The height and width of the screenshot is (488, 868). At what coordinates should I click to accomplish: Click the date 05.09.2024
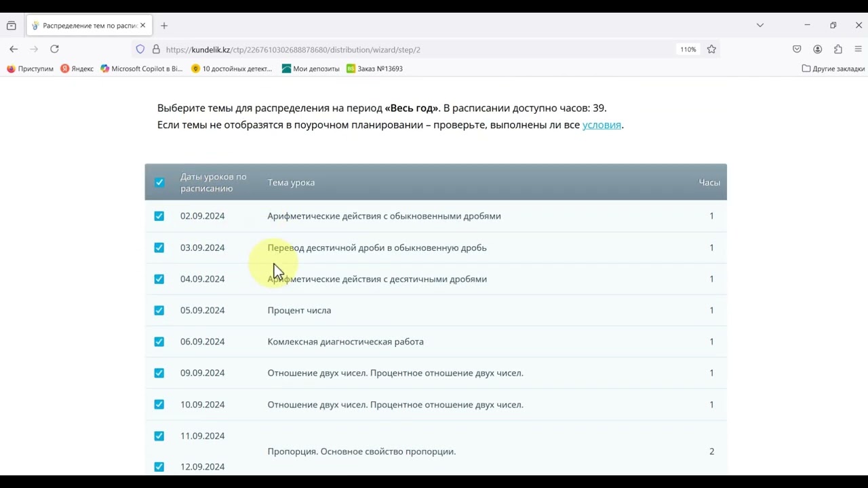pyautogui.click(x=202, y=310)
